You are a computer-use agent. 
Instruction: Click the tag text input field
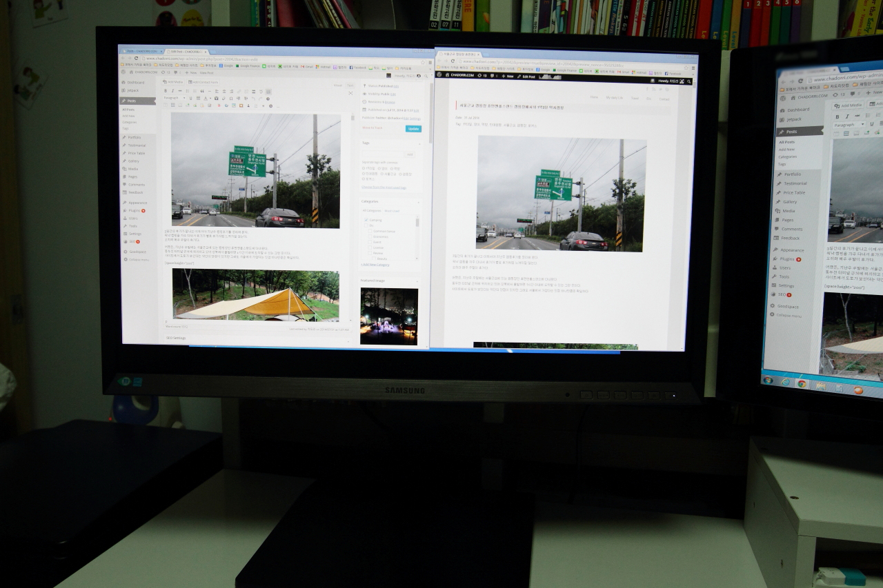383,154
